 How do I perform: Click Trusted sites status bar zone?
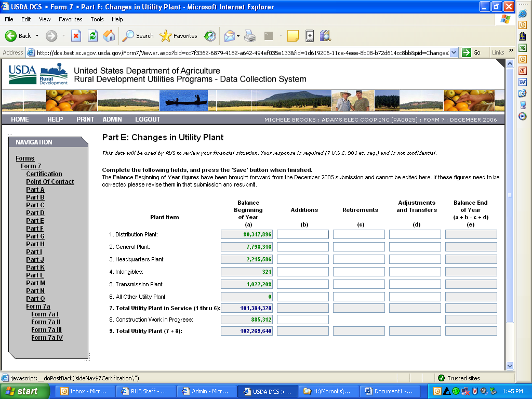[459, 378]
